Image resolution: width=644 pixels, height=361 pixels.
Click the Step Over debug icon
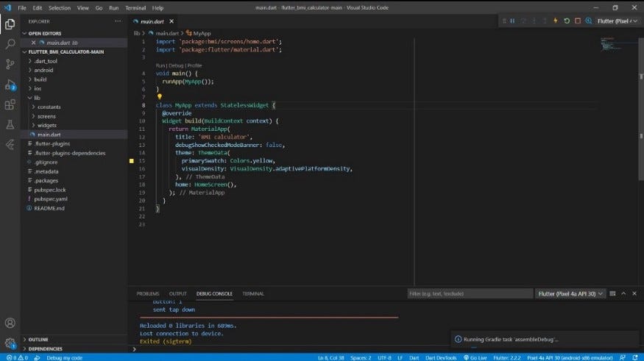pos(523,21)
